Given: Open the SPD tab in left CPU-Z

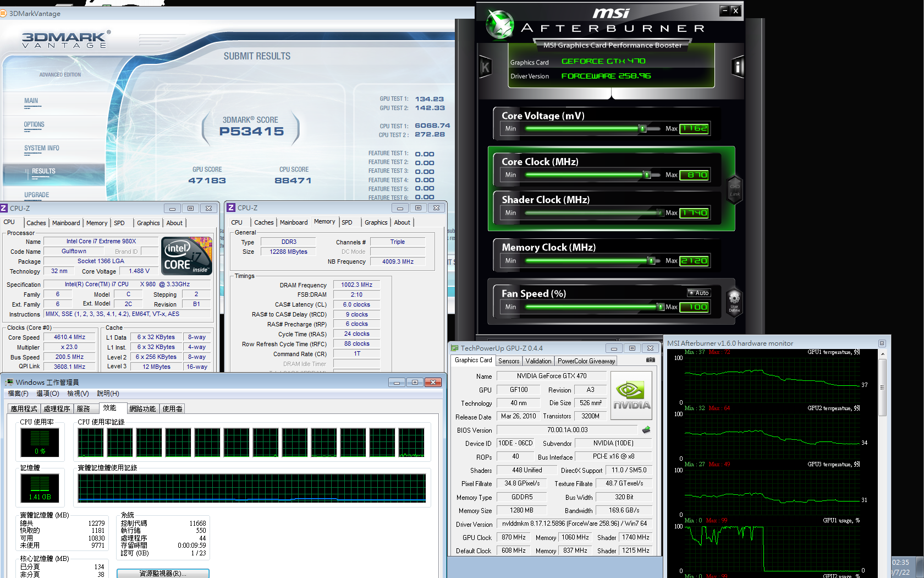Looking at the screenshot, I should pyautogui.click(x=119, y=223).
